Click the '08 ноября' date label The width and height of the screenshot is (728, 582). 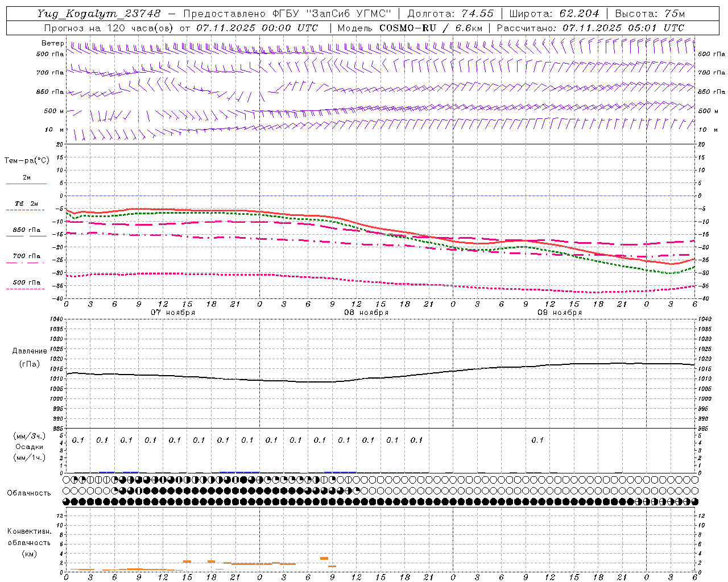click(x=366, y=313)
